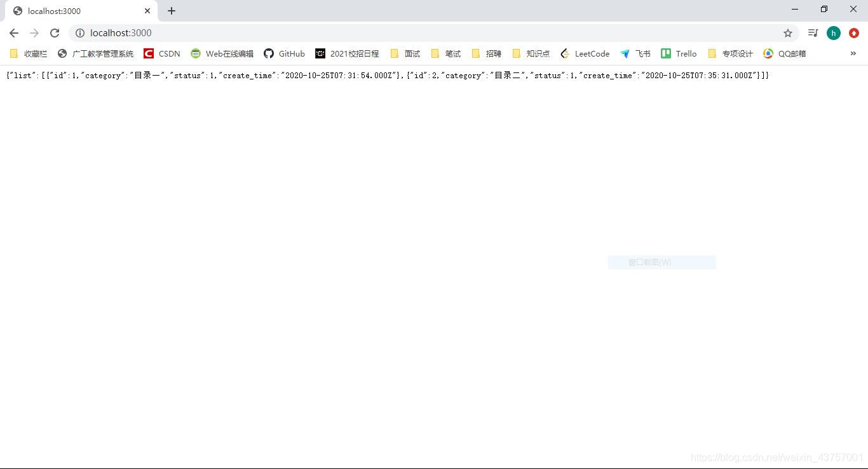
Task: Minimize the browser window
Action: (x=795, y=10)
